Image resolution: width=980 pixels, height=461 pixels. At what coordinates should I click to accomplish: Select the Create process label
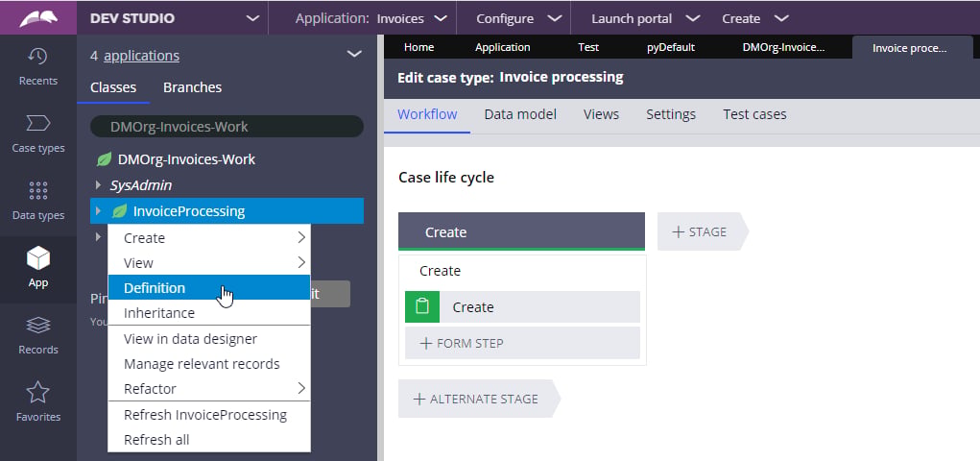coord(440,271)
